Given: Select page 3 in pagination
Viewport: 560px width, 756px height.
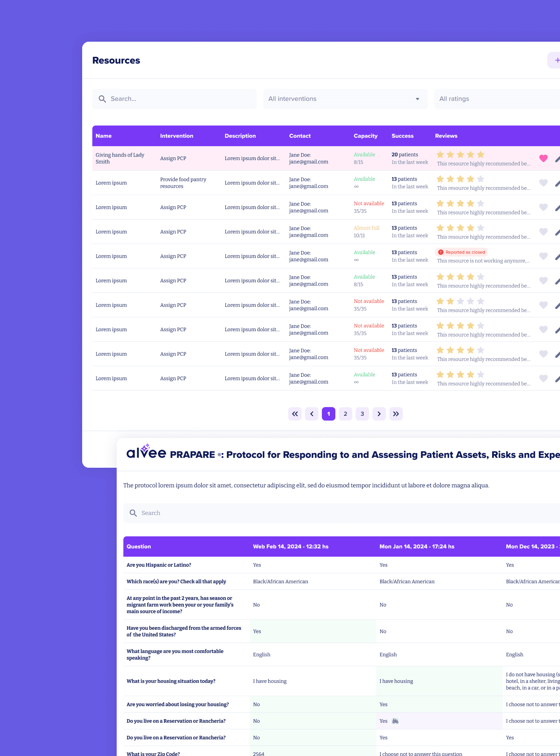Looking at the screenshot, I should click(362, 414).
